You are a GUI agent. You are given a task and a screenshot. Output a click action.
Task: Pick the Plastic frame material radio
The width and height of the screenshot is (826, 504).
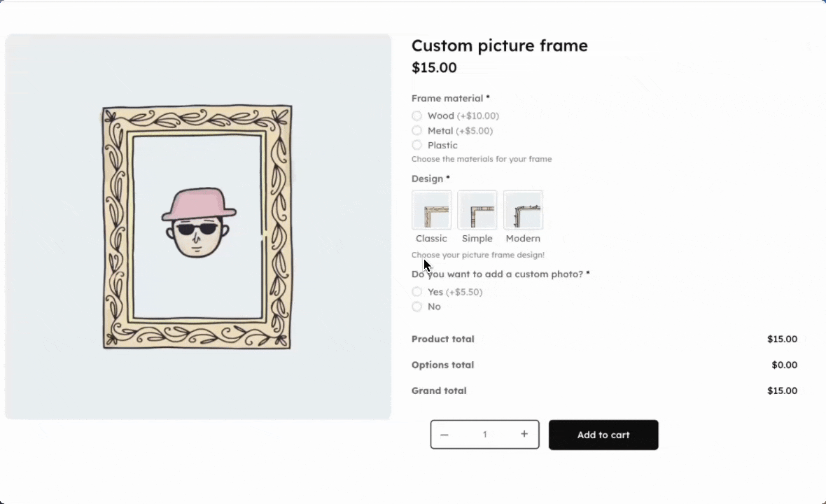pos(417,146)
